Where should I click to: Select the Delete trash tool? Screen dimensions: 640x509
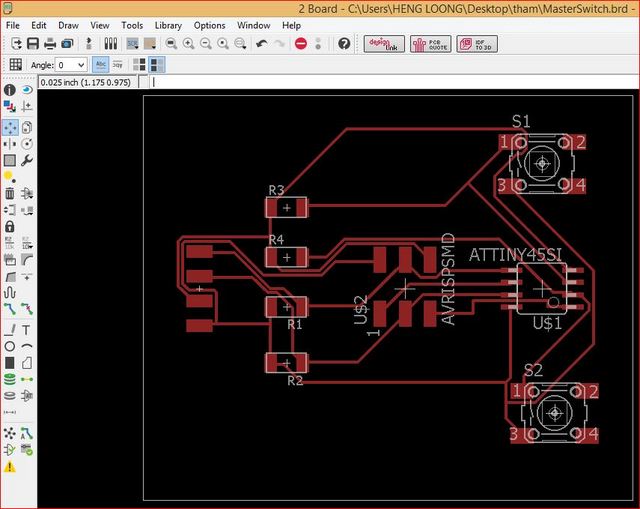tap(10, 193)
